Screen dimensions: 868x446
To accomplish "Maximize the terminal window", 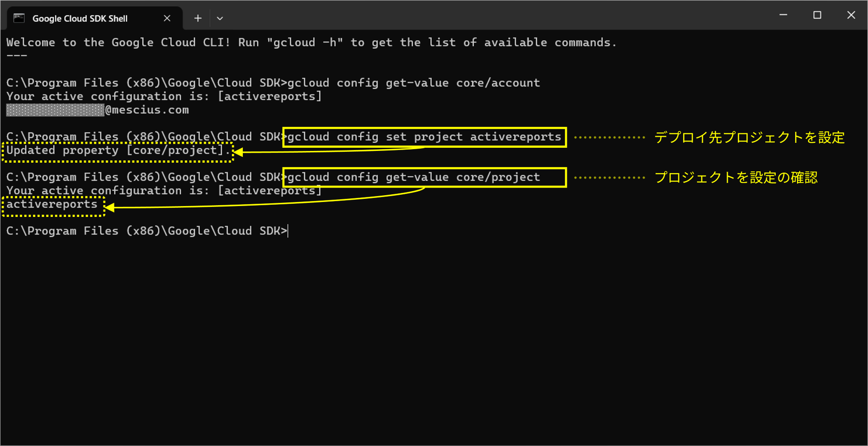I will pyautogui.click(x=817, y=15).
